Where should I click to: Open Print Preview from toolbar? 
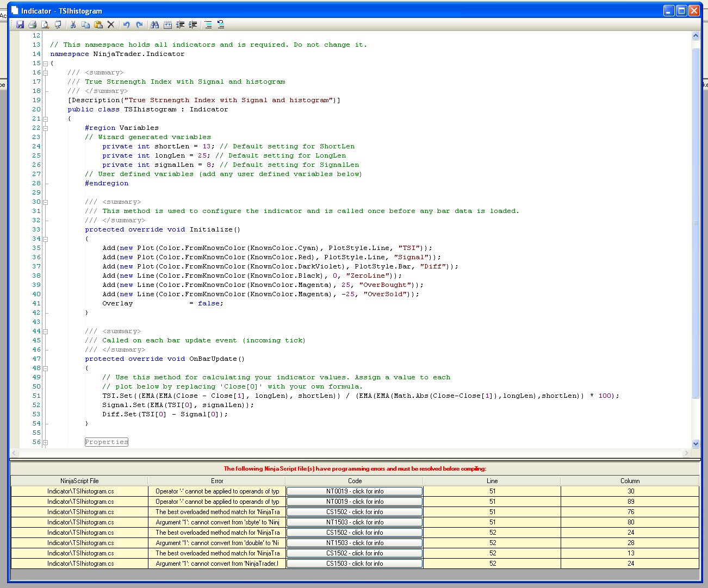pos(45,24)
